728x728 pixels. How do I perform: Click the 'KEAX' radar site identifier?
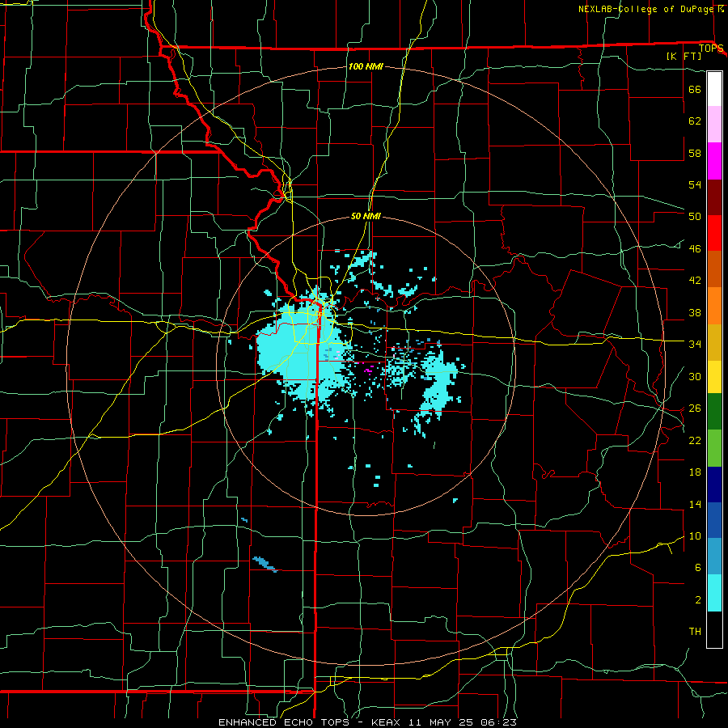pyautogui.click(x=387, y=722)
